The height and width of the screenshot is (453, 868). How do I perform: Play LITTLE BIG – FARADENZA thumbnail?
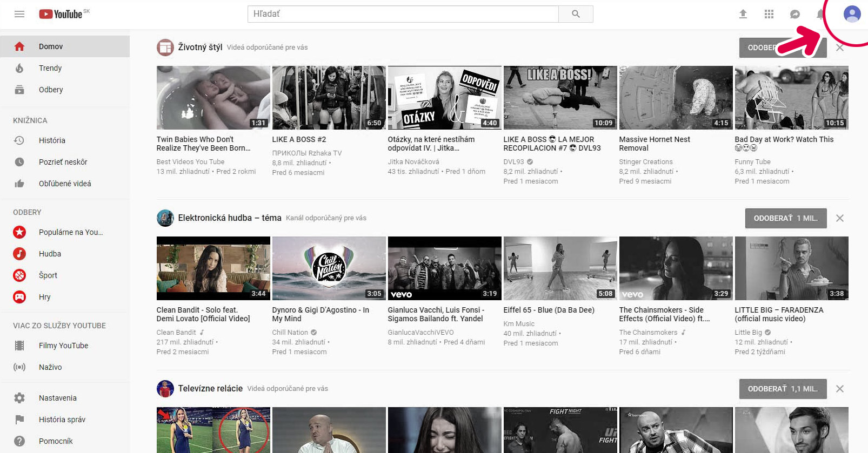pos(792,268)
